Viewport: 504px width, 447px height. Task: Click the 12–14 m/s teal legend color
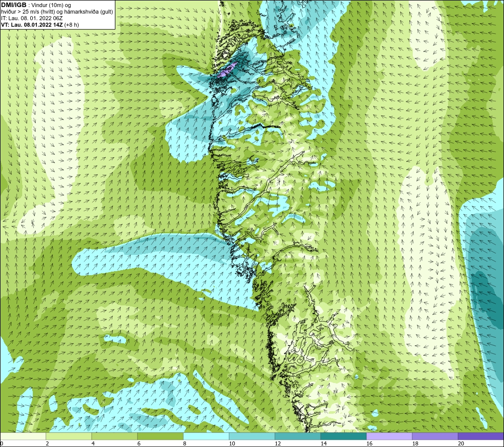(298, 436)
